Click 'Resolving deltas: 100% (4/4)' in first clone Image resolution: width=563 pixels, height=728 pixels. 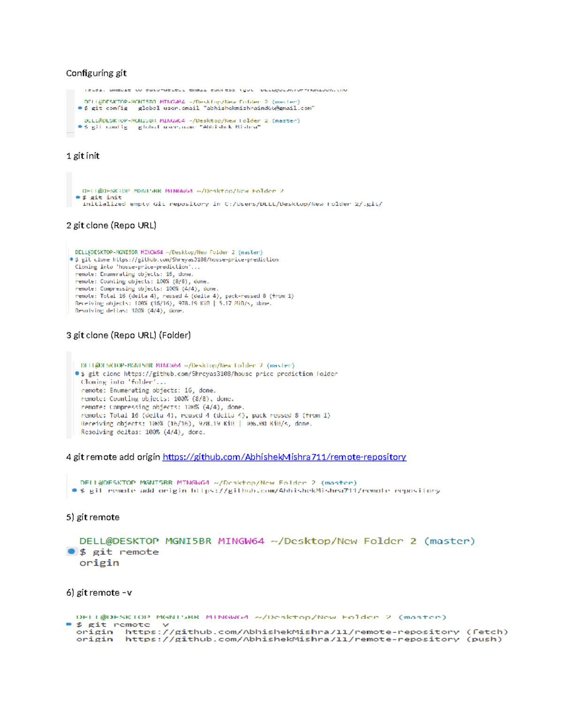click(x=129, y=310)
